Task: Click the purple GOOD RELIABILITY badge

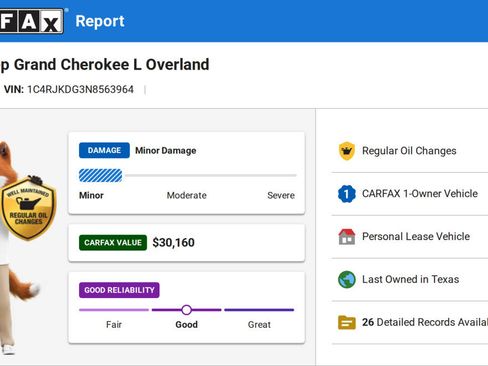Action: [x=119, y=290]
